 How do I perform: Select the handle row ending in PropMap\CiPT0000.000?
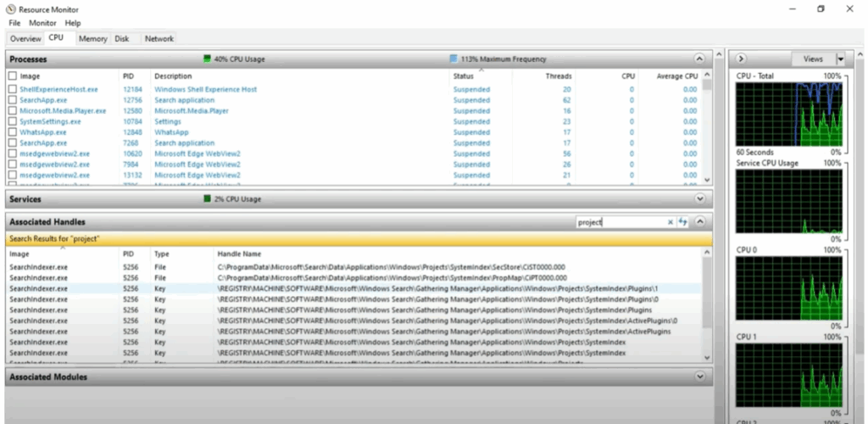pyautogui.click(x=354, y=278)
